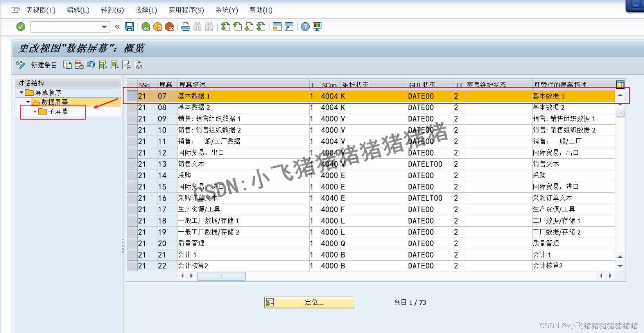Select row selector for 会计核算2 row
The image size is (644, 333).
(132, 266)
